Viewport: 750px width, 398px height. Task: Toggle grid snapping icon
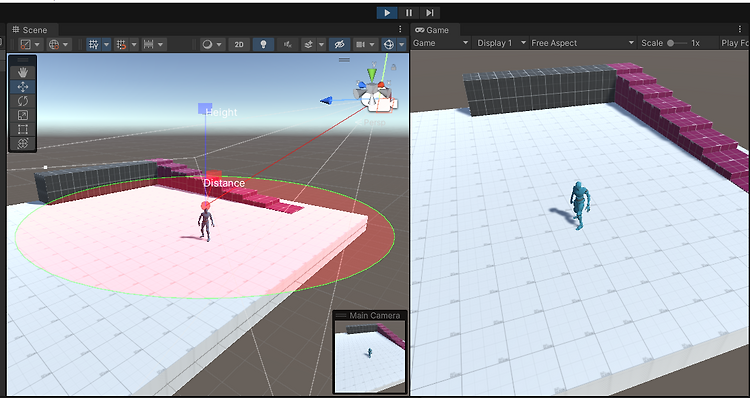121,44
